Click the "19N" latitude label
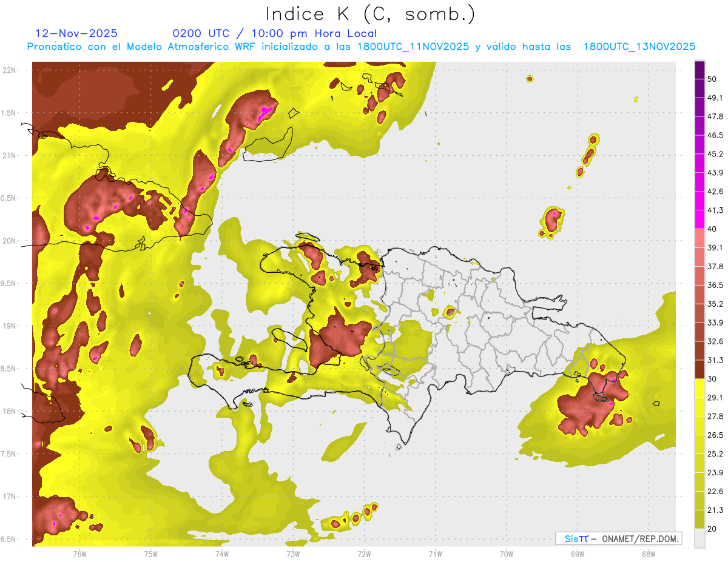Screen dimensions: 728x562 point(8,326)
